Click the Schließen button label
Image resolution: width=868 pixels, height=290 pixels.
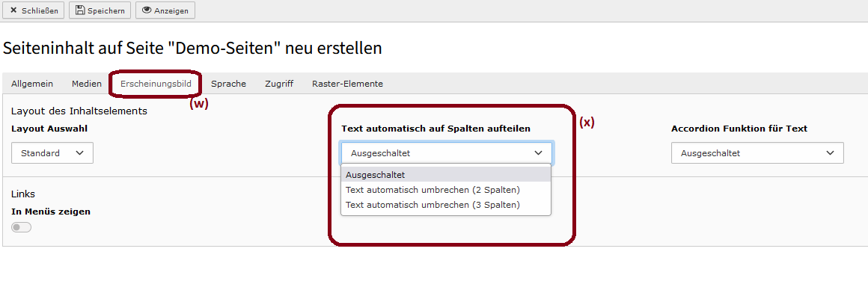tap(40, 10)
